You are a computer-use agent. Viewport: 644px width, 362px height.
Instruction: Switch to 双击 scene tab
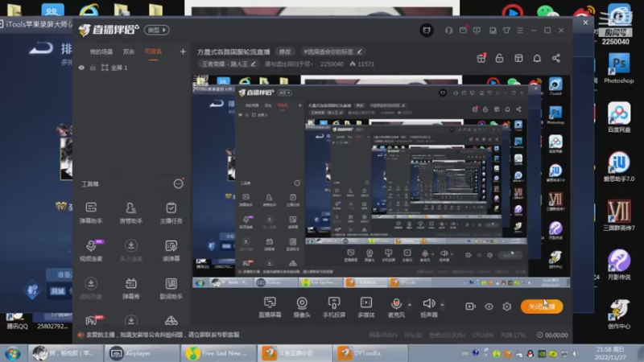click(129, 51)
